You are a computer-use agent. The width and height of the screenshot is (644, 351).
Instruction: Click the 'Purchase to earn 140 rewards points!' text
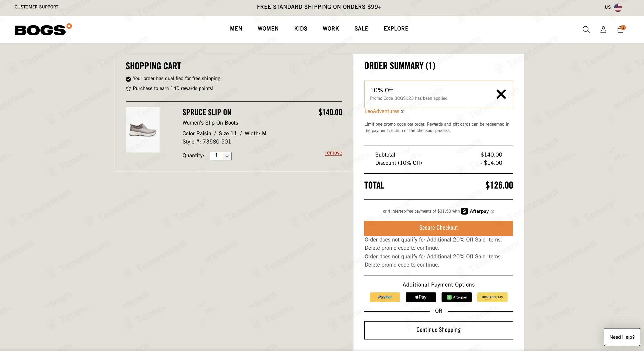pyautogui.click(x=173, y=89)
